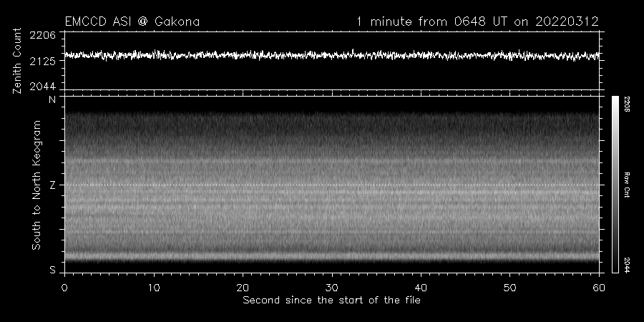The height and width of the screenshot is (322, 644).
Task: Click 'Second since the start of the file' label
Action: click(x=332, y=301)
